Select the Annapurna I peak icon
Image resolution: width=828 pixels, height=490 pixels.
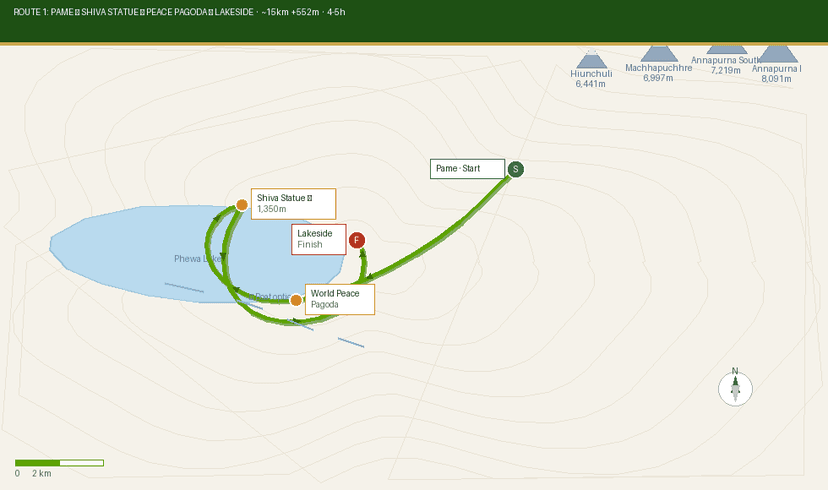[777, 54]
